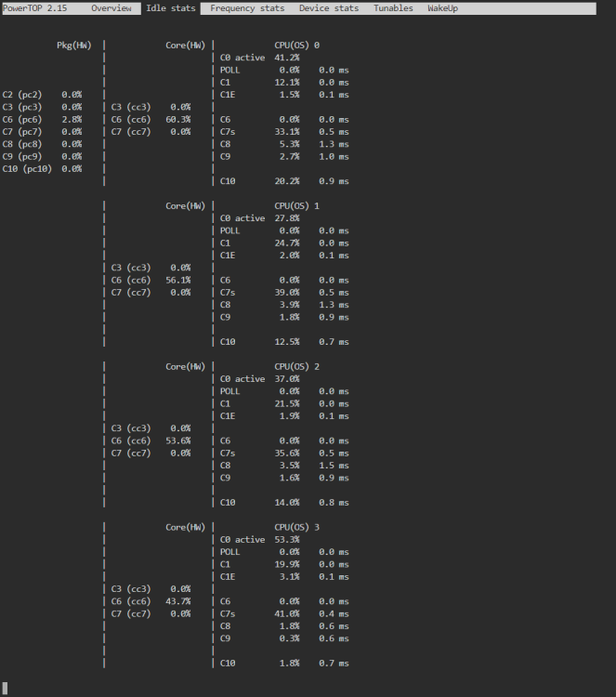This screenshot has width=616, height=697.
Task: Go to the Device stats tab
Action: click(x=329, y=8)
